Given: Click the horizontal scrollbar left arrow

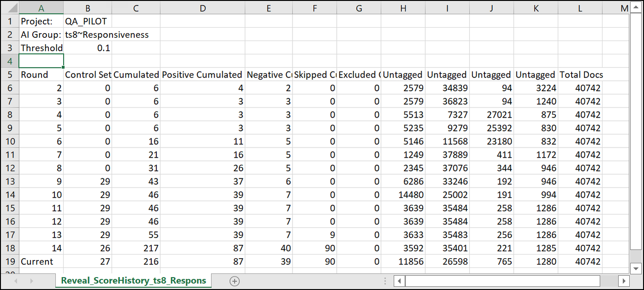Looking at the screenshot, I should pos(400,281).
